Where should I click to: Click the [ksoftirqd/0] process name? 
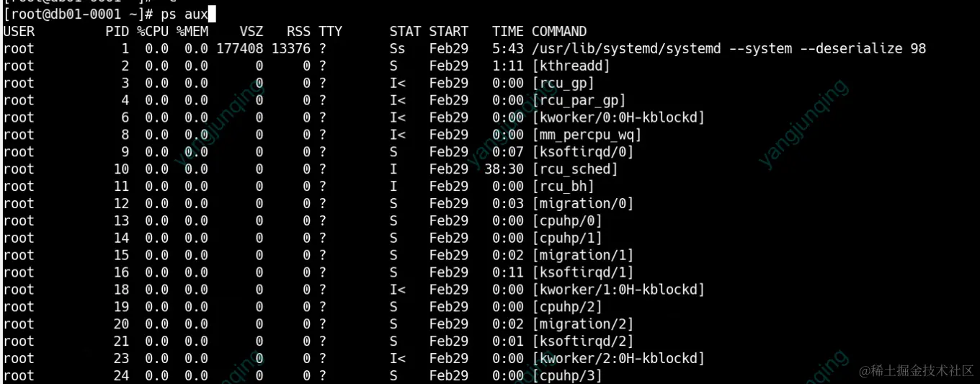pyautogui.click(x=582, y=152)
